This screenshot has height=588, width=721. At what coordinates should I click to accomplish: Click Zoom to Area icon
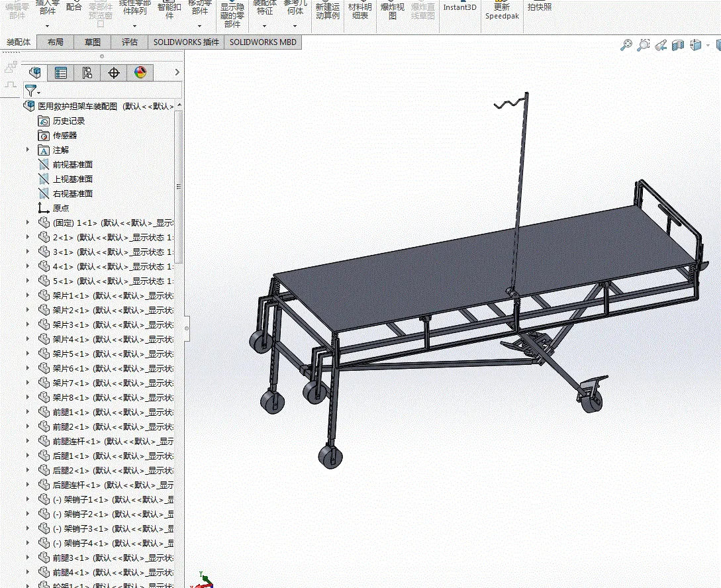point(644,44)
